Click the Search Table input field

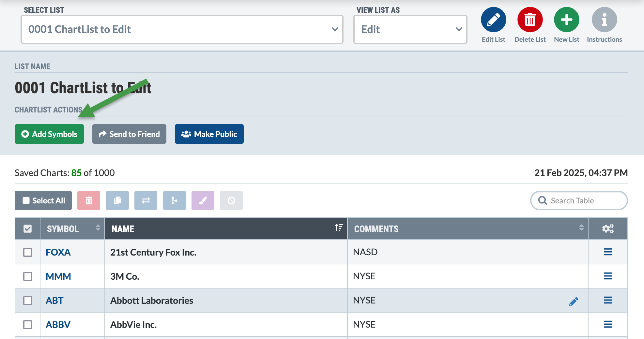584,200
